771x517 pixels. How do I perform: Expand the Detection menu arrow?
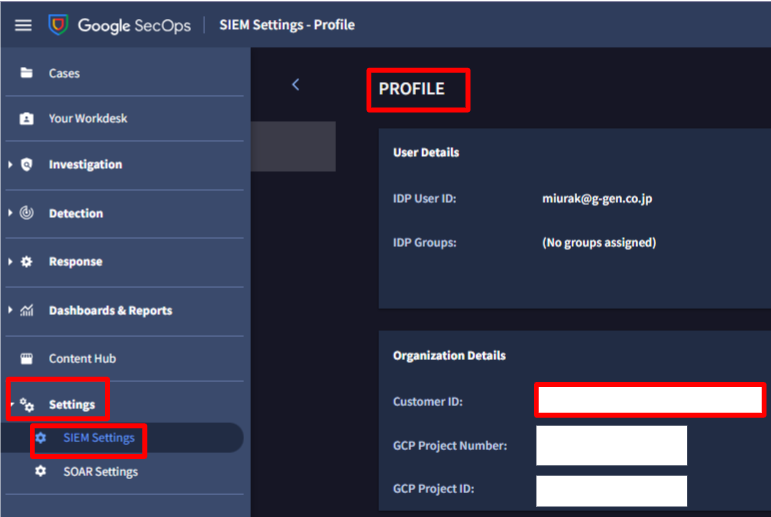[x=10, y=213]
